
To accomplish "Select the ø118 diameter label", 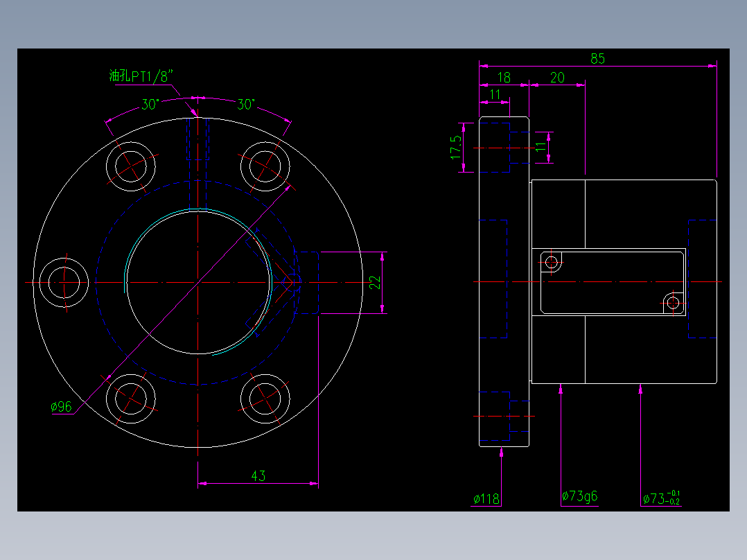I will pos(486,498).
